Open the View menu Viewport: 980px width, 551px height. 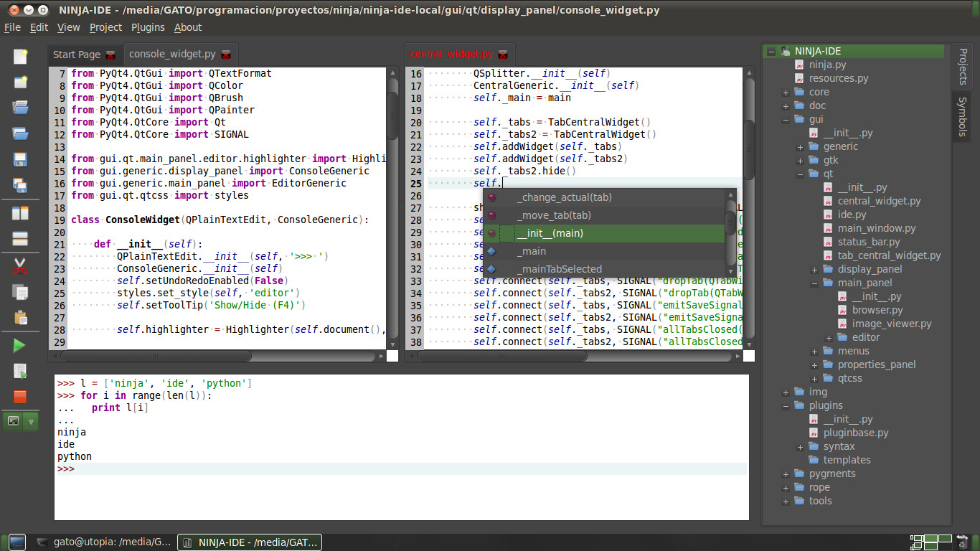[69, 27]
